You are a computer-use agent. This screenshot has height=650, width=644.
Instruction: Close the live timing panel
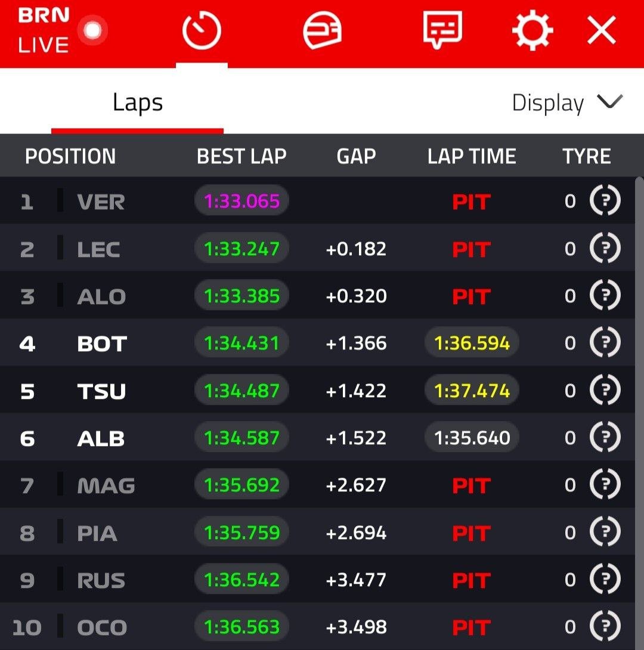(601, 30)
